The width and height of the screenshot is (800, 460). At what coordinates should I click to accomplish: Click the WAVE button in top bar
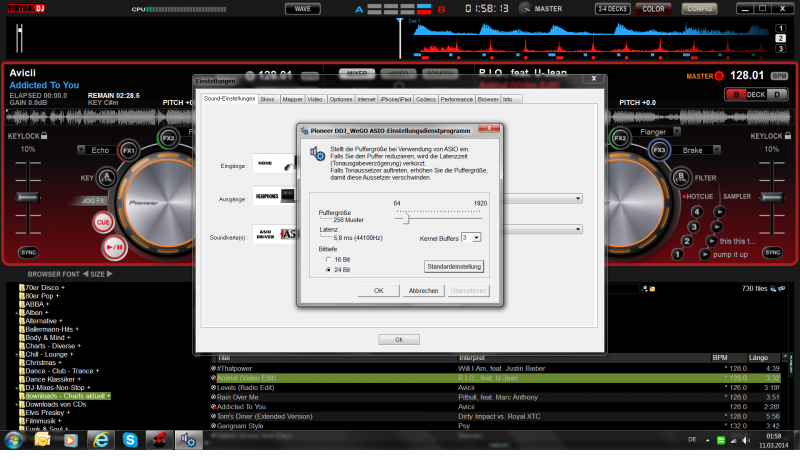click(x=303, y=9)
